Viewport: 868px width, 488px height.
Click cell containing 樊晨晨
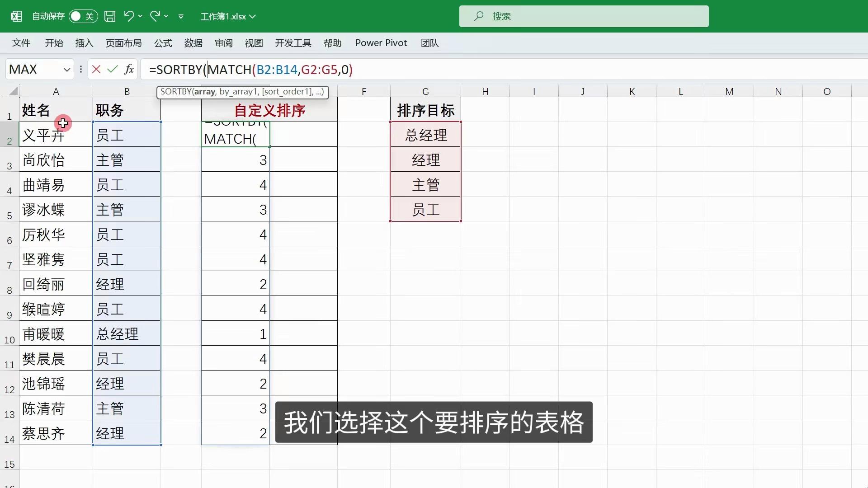56,358
